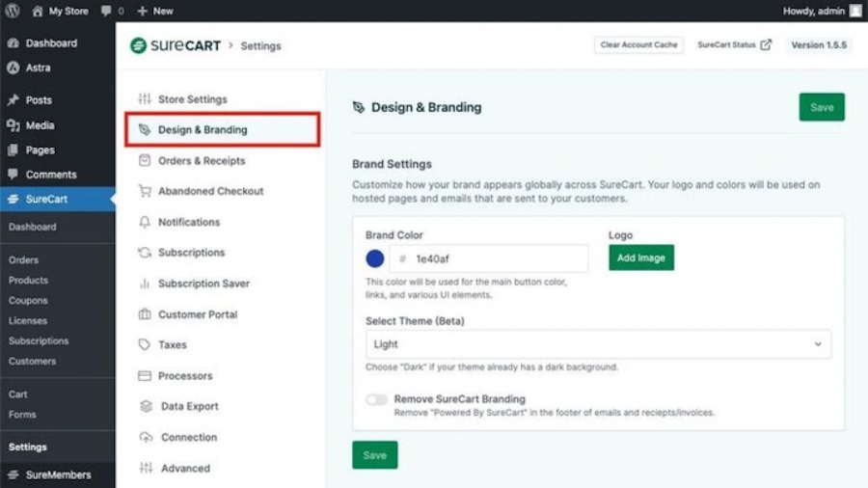Open SureCart Dashboard submenu
Screen dimensions: 868x488
(32, 227)
